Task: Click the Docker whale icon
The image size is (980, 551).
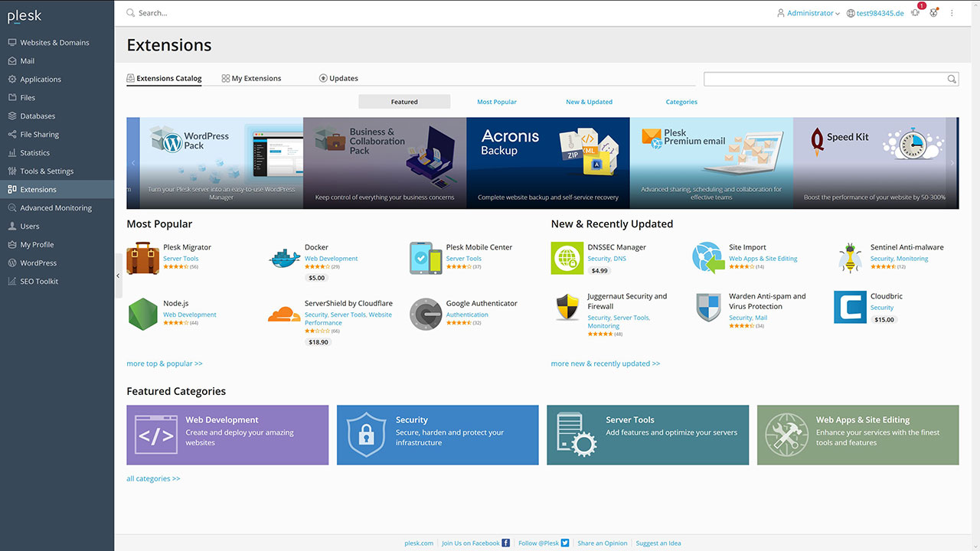Action: pyautogui.click(x=285, y=259)
